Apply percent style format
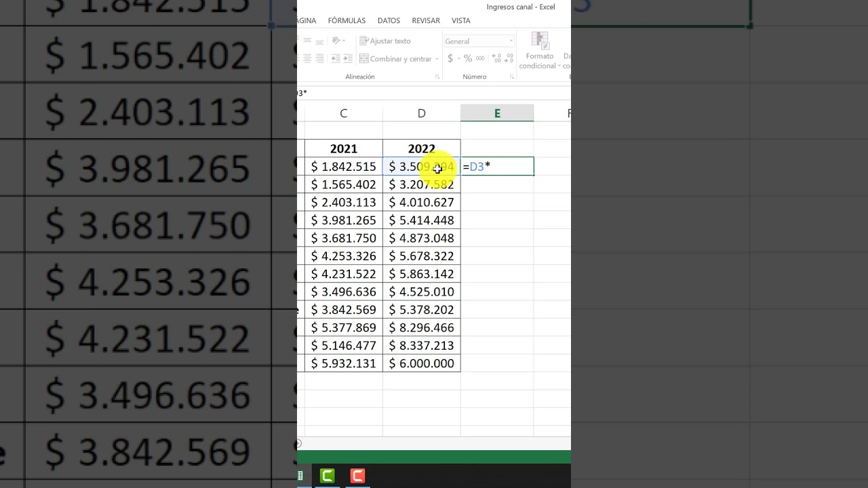Viewport: 868px width, 488px height. click(468, 59)
